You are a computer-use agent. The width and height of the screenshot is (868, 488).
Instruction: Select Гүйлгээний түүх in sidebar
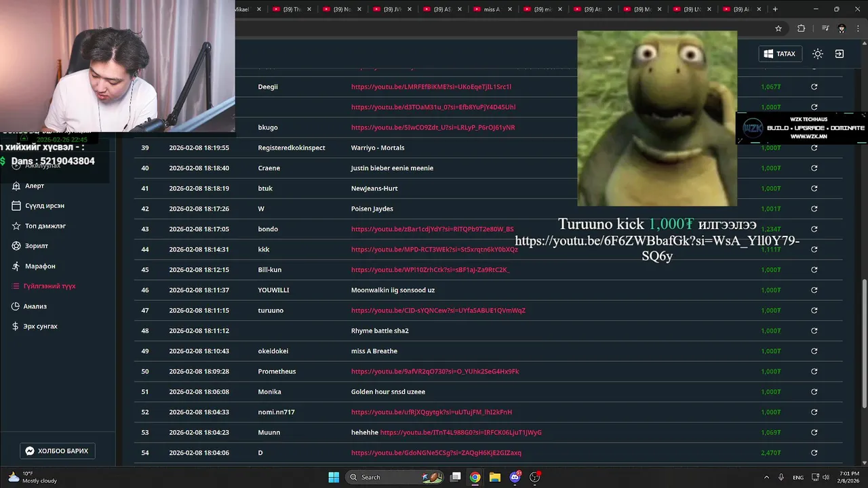44,286
